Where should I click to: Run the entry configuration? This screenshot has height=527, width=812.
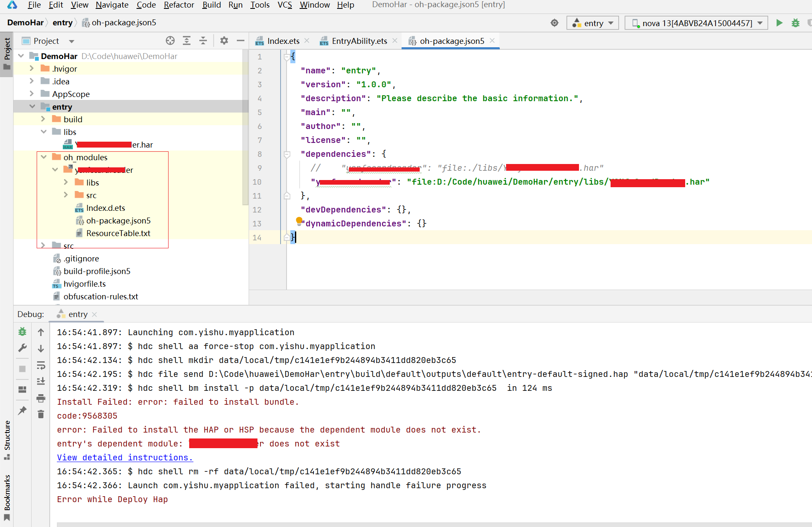click(779, 23)
